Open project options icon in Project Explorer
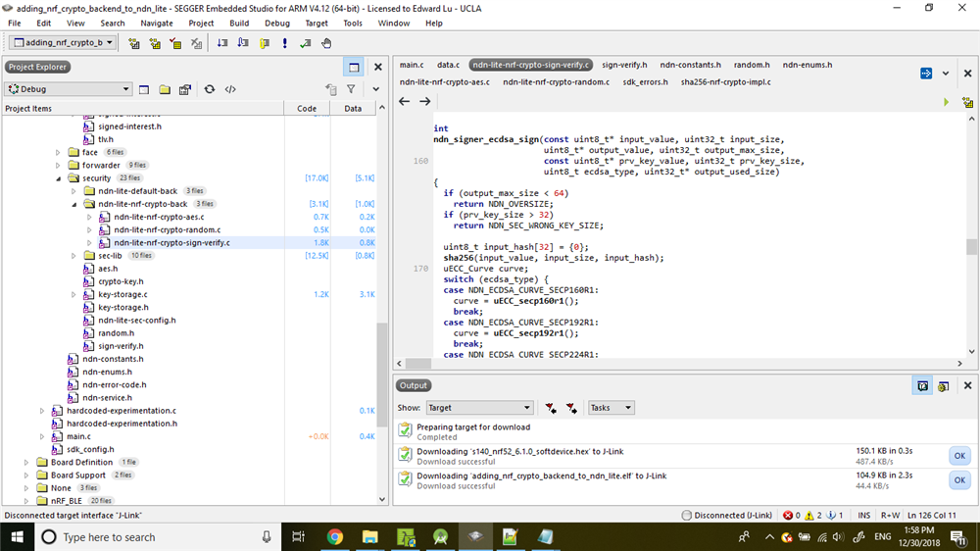 tap(185, 89)
